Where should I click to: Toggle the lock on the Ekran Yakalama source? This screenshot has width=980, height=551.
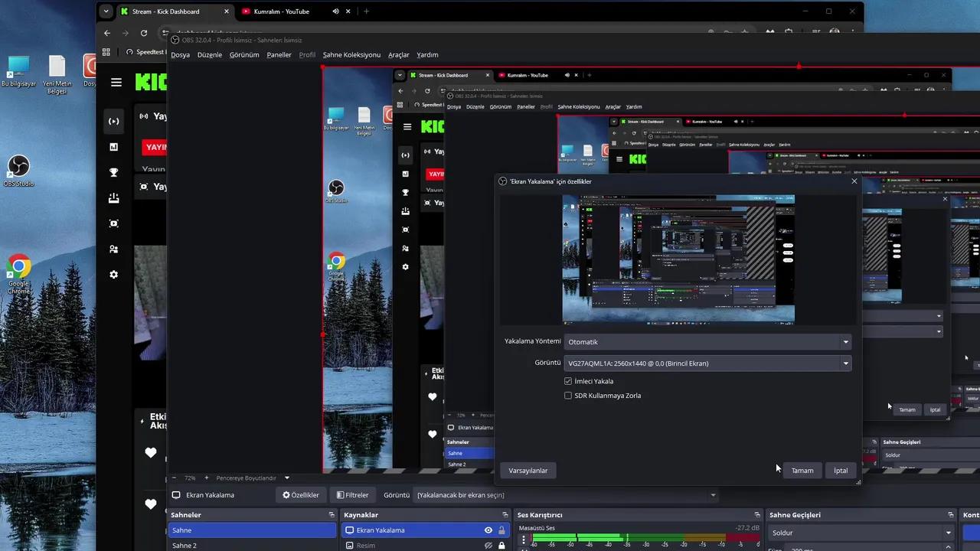pyautogui.click(x=501, y=530)
